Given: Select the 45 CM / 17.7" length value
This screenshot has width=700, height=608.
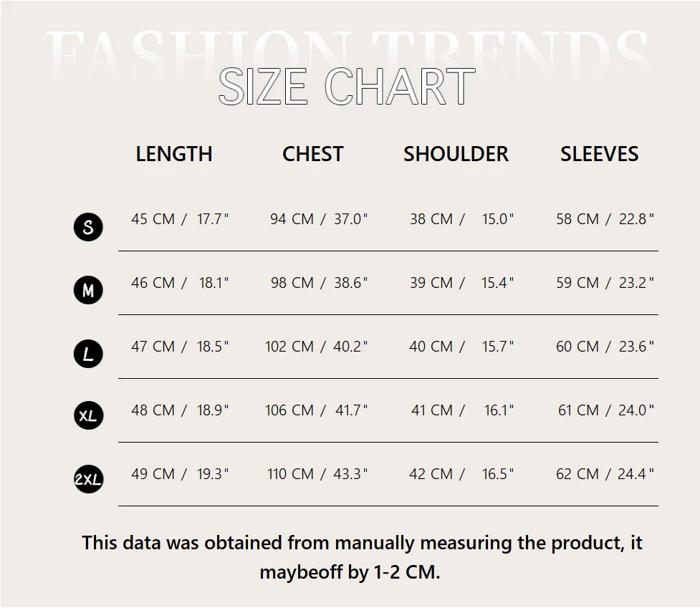Looking at the screenshot, I should point(180,219).
